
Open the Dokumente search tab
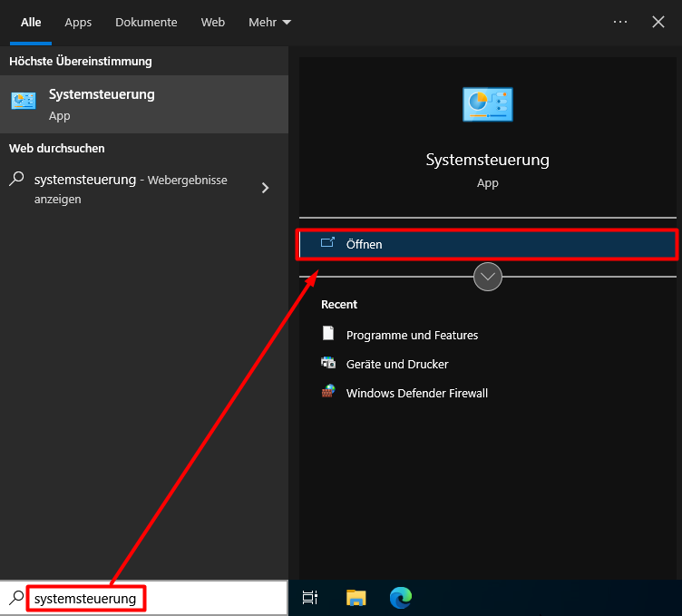(146, 23)
